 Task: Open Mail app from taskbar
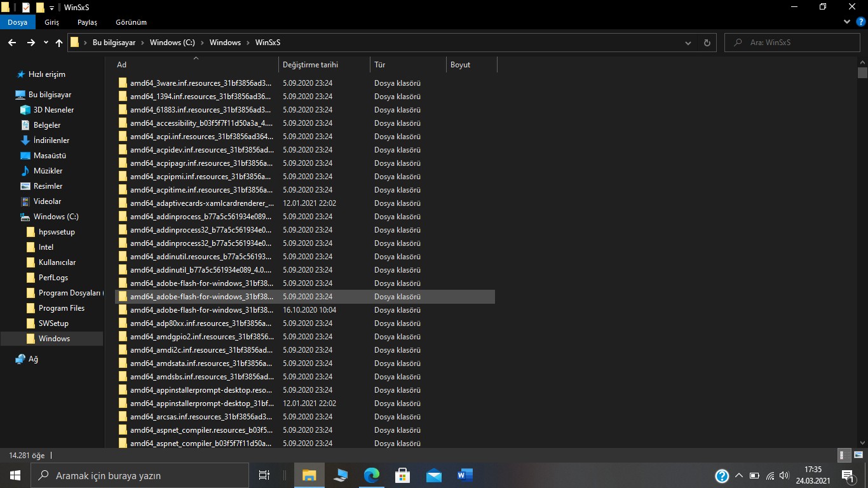pos(434,475)
